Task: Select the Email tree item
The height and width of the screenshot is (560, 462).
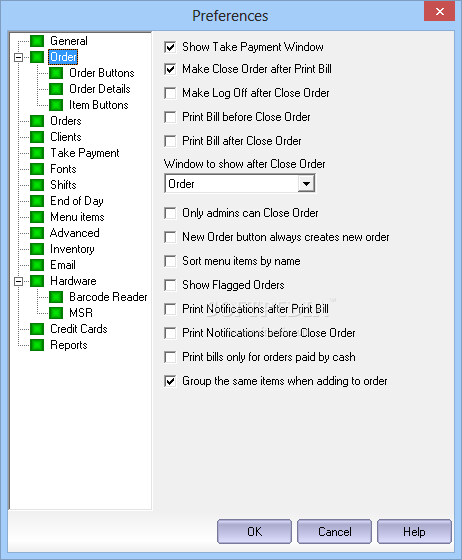Action: [63, 265]
